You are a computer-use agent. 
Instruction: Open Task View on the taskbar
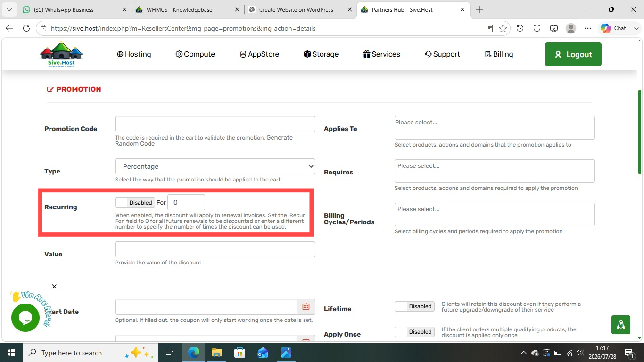pos(170,353)
